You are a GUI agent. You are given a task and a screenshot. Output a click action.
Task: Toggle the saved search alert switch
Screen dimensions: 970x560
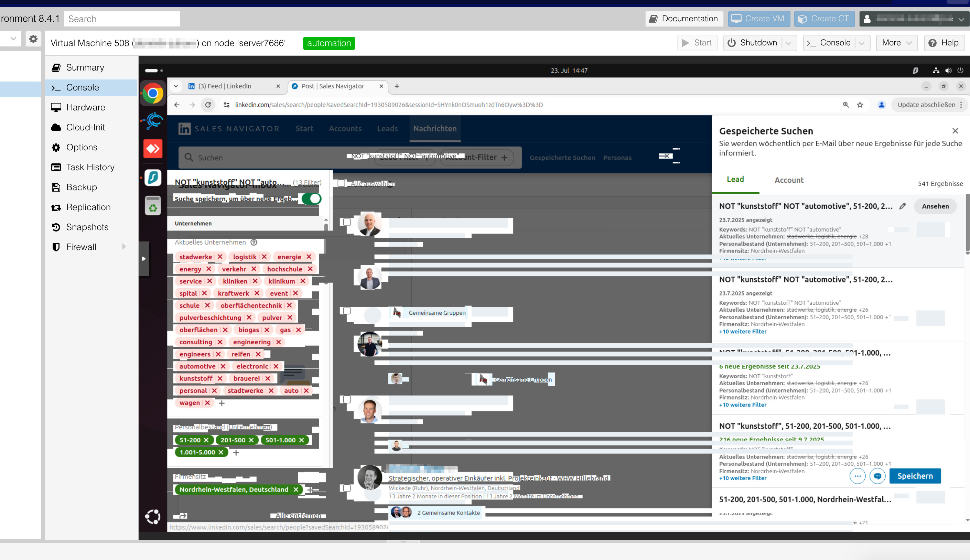click(312, 199)
